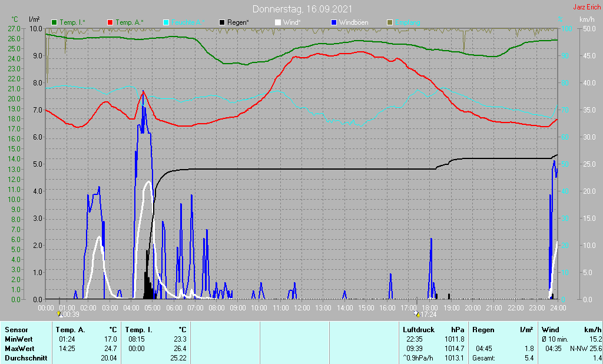This screenshot has height=364, width=603.
Task: Click the moon marker icon at 17:24
Action: [417, 314]
